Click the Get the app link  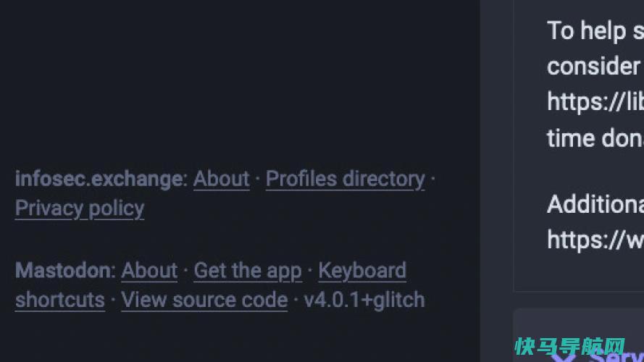[248, 271]
